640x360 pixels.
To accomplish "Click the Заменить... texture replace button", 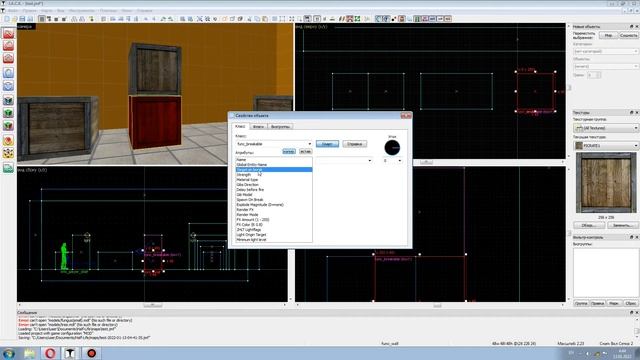I will (x=622, y=225).
